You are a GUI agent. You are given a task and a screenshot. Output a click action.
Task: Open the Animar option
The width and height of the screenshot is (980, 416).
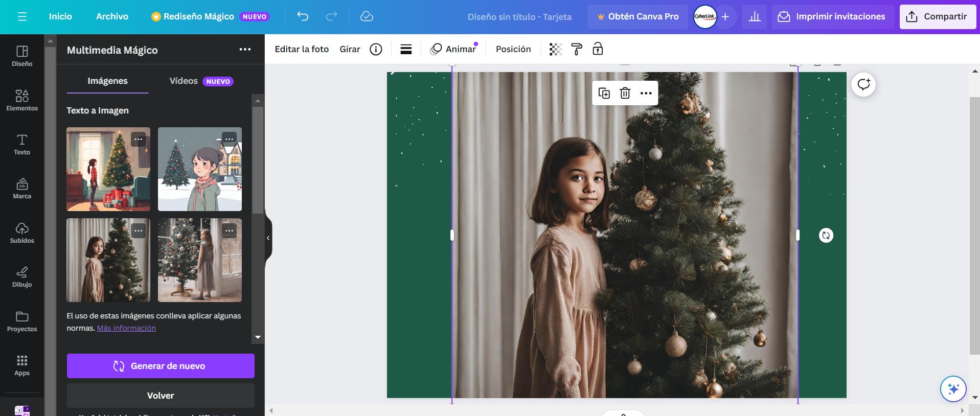454,49
